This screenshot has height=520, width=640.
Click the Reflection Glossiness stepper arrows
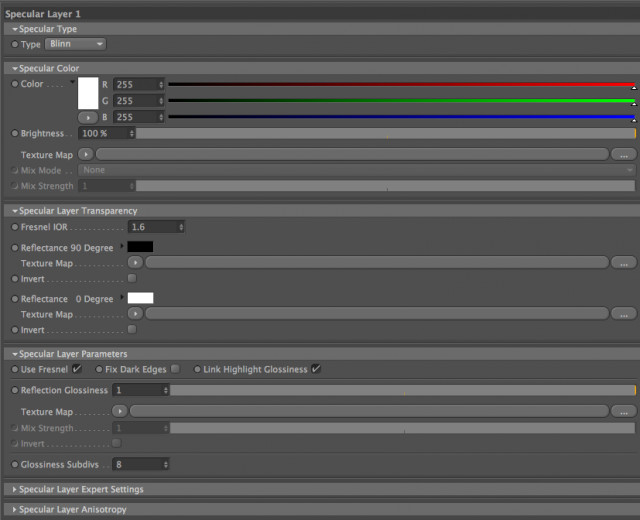tap(166, 390)
